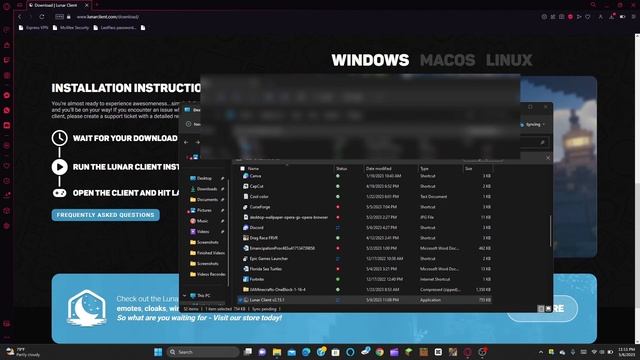This screenshot has width=640, height=360.
Task: Open File Explorer from the taskbar
Action: (x=277, y=352)
